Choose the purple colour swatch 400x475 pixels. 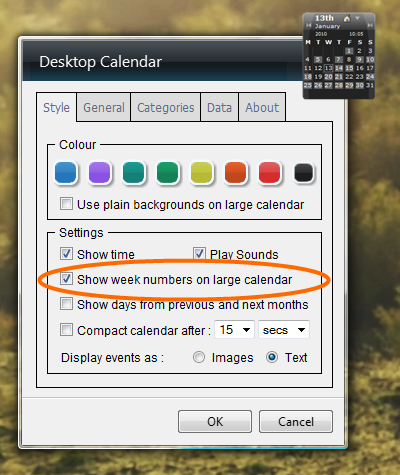[100, 172]
